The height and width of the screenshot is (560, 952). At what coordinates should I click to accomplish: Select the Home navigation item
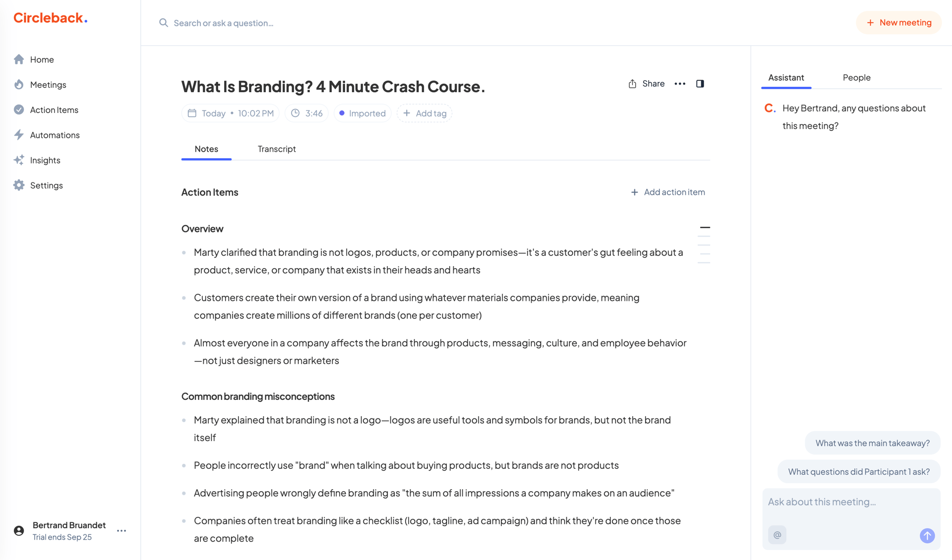pyautogui.click(x=42, y=59)
